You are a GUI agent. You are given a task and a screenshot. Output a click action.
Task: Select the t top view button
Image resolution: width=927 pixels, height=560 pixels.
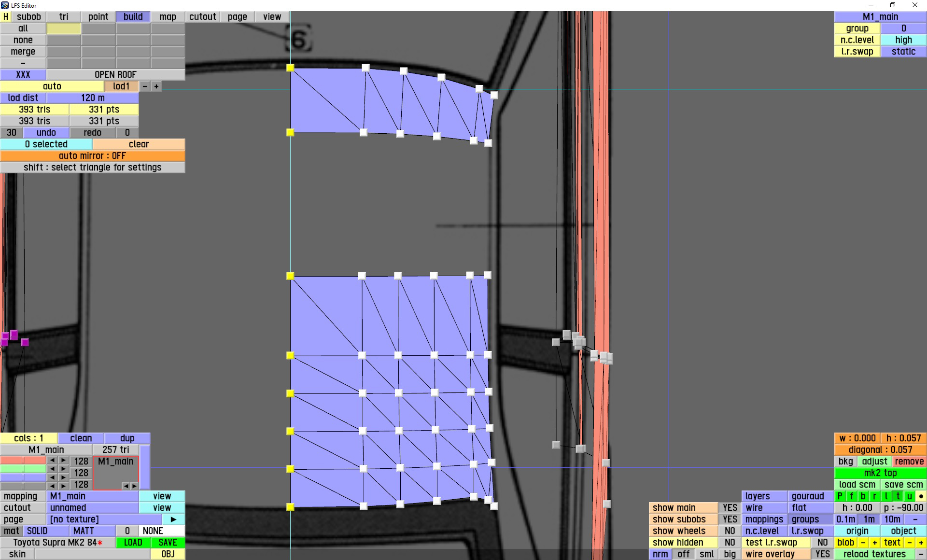[898, 496]
